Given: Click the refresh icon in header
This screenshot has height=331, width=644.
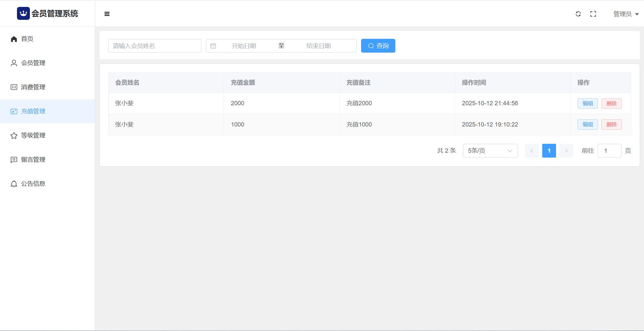Looking at the screenshot, I should point(578,14).
